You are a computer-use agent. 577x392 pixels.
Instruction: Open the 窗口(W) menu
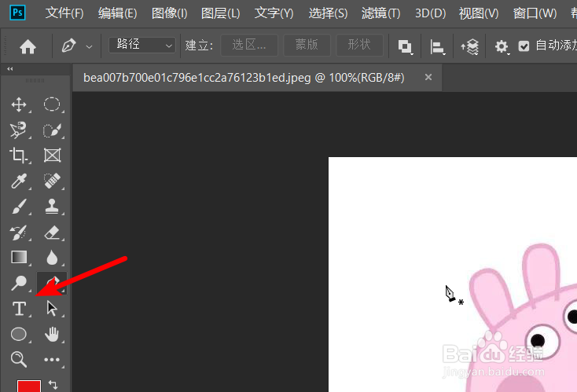click(x=535, y=13)
